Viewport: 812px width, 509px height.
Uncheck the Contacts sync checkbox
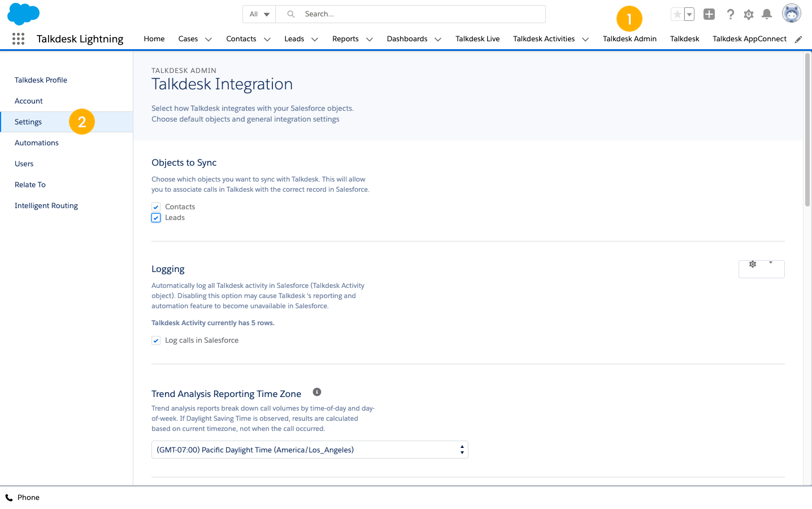(x=156, y=207)
